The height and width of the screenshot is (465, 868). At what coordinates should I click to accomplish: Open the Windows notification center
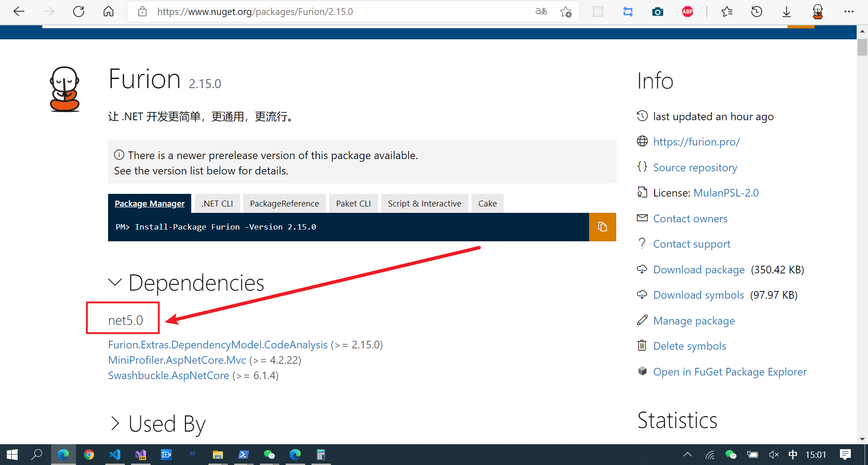pyautogui.click(x=845, y=455)
